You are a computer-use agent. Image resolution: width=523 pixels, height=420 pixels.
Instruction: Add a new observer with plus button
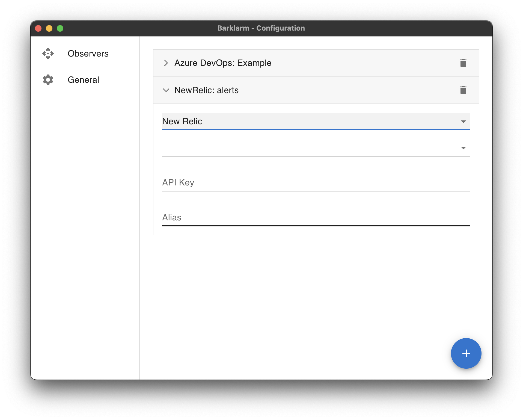coord(466,353)
